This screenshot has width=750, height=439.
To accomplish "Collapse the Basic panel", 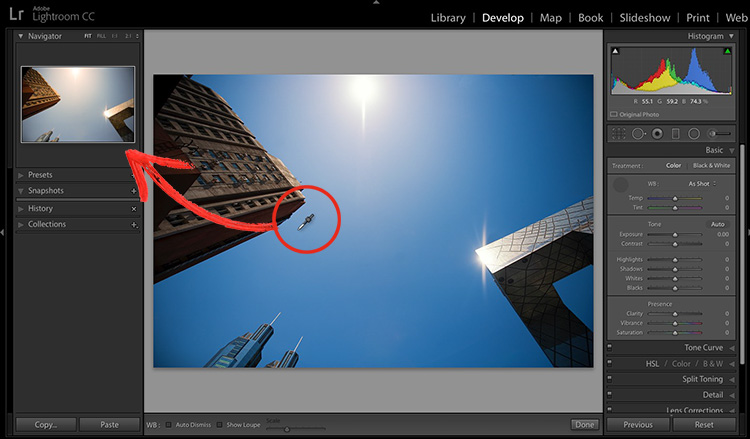I will pos(732,151).
